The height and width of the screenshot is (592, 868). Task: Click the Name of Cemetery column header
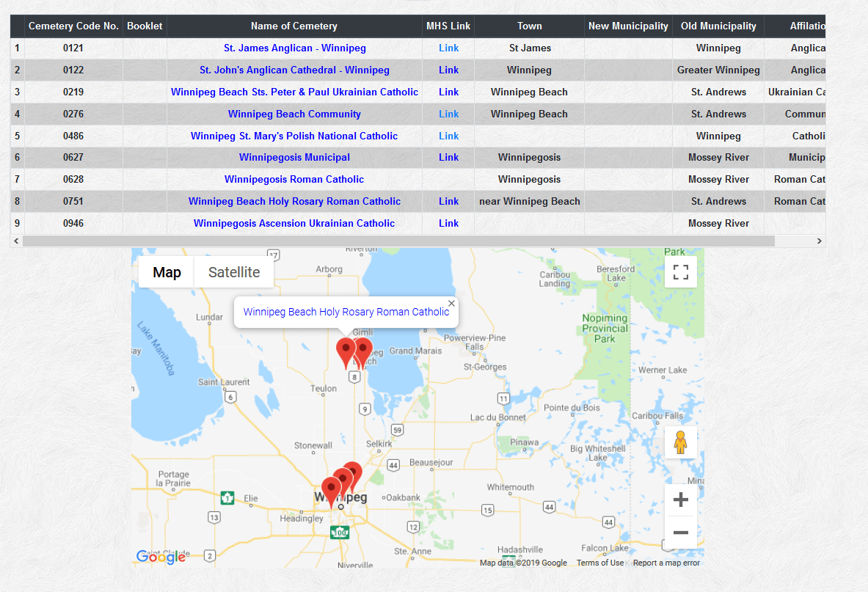pyautogui.click(x=294, y=26)
